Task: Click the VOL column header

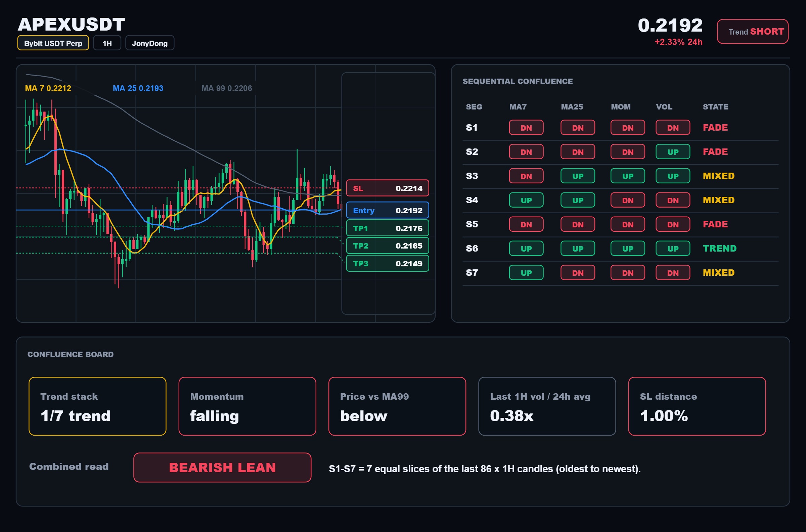Action: tap(664, 107)
